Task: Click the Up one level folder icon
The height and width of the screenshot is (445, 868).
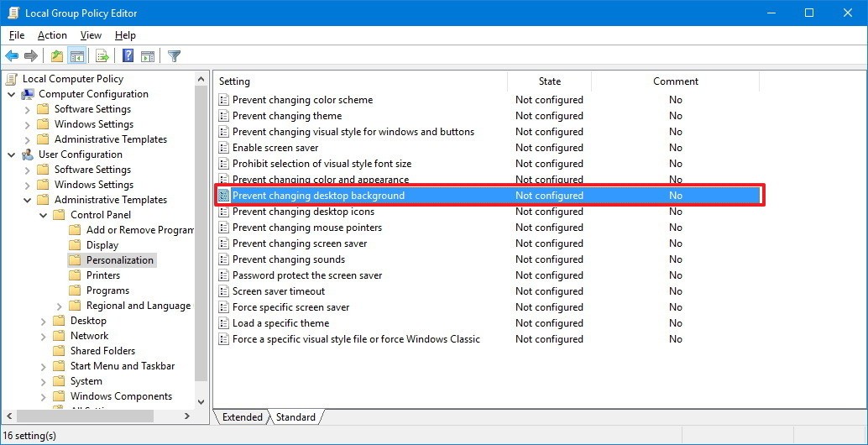Action: coord(56,56)
